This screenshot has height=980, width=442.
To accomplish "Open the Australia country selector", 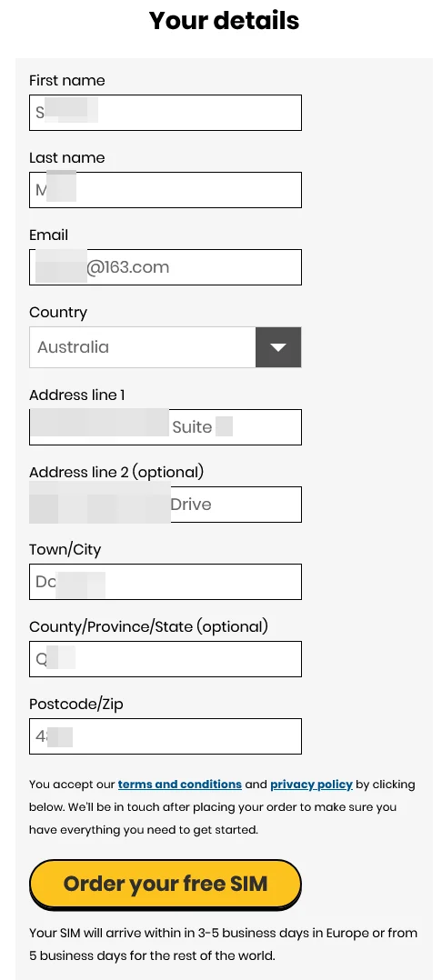I will [x=165, y=347].
